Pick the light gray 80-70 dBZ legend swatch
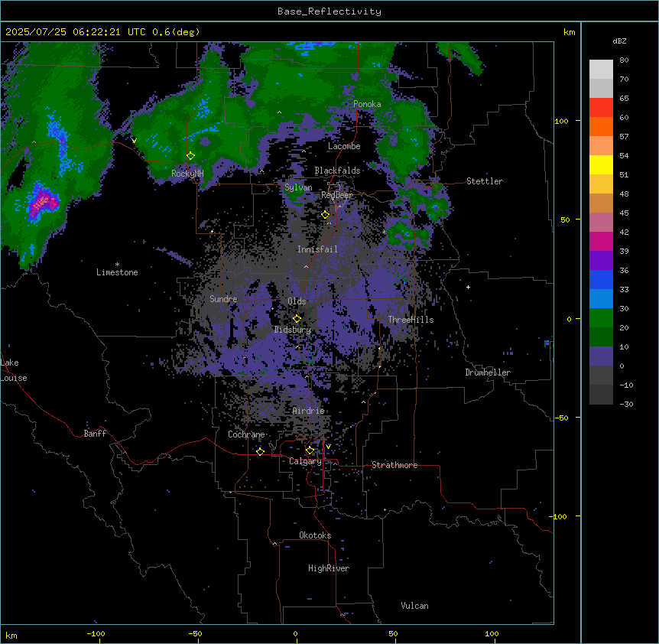The image size is (659, 644). [x=601, y=70]
